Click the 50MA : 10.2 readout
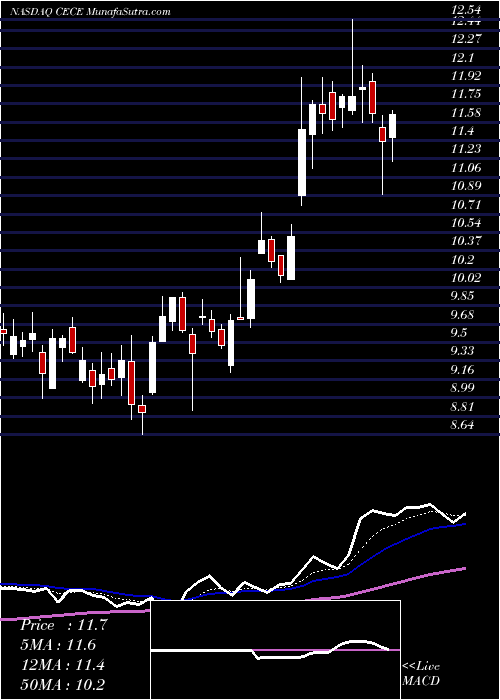This screenshot has height=700, width=500. tap(62, 685)
